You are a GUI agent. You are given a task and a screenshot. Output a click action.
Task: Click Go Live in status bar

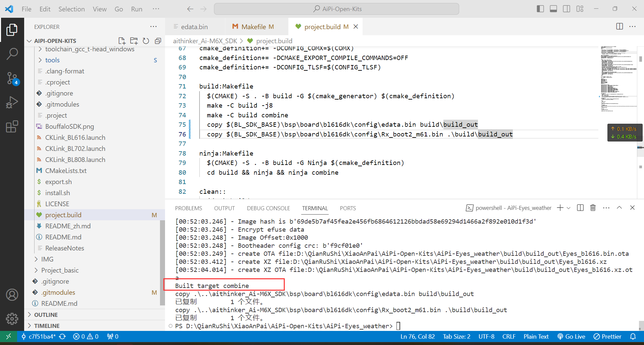click(571, 336)
